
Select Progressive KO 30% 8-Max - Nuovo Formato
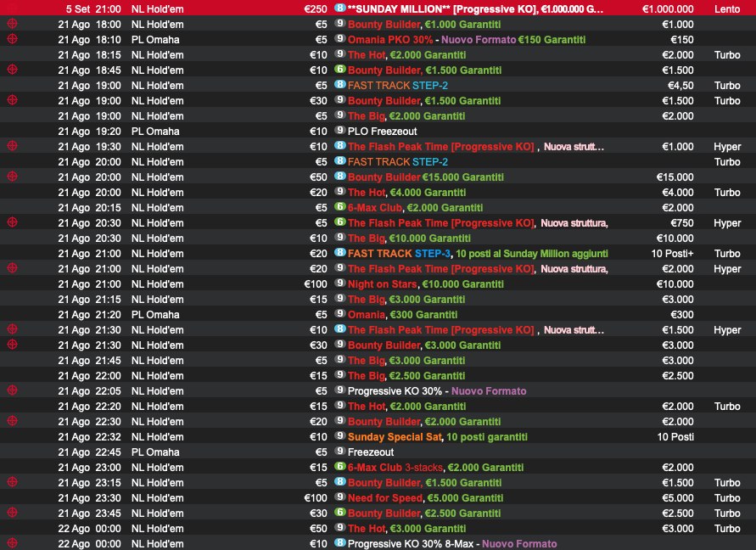pyautogui.click(x=452, y=544)
